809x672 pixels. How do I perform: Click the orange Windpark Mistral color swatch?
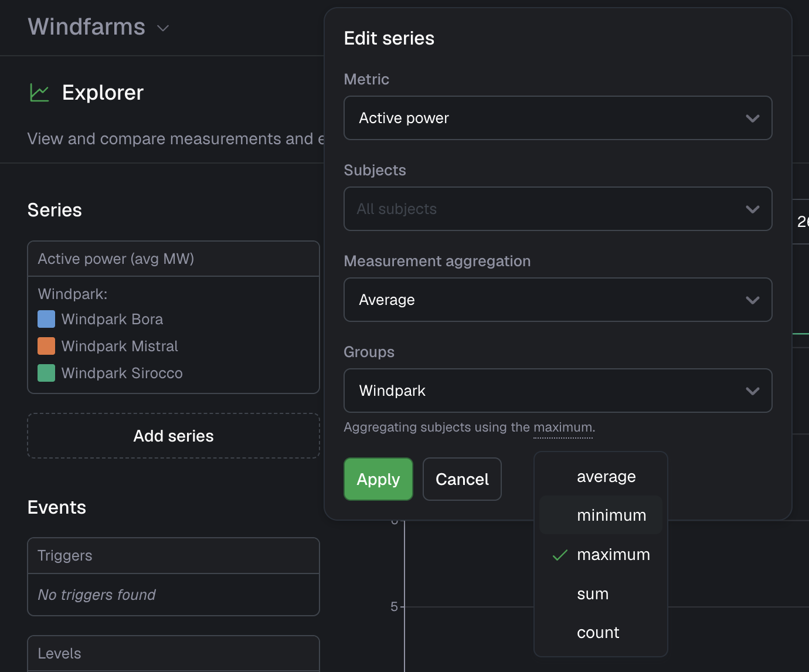coord(46,346)
